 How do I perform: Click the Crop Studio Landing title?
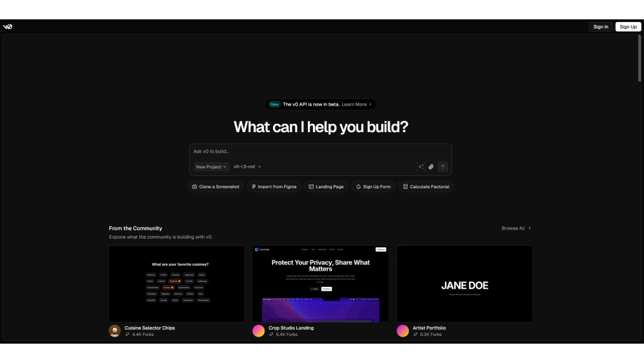click(291, 328)
